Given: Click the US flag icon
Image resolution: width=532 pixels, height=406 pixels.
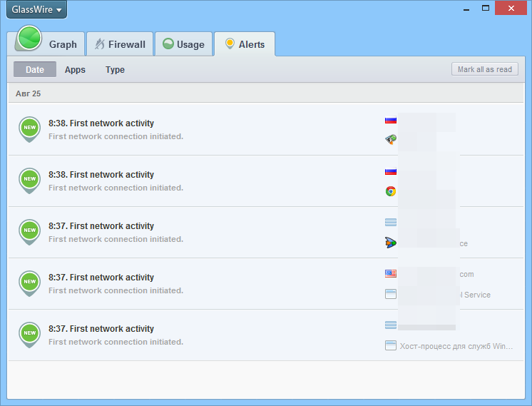Looking at the screenshot, I should point(391,273).
